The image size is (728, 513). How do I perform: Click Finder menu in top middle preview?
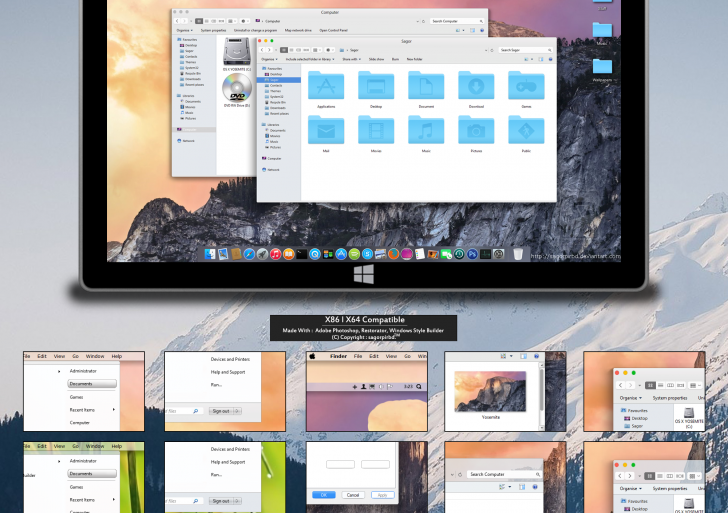click(x=338, y=356)
